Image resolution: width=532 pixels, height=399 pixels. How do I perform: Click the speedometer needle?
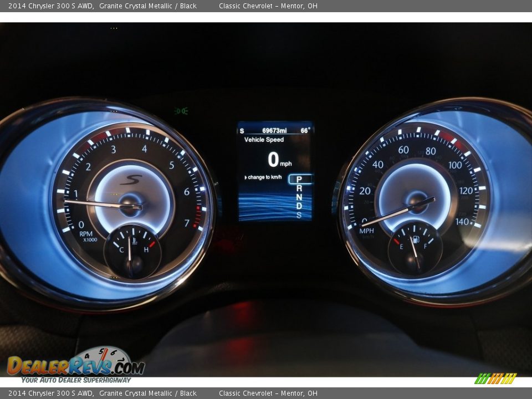[398, 212]
